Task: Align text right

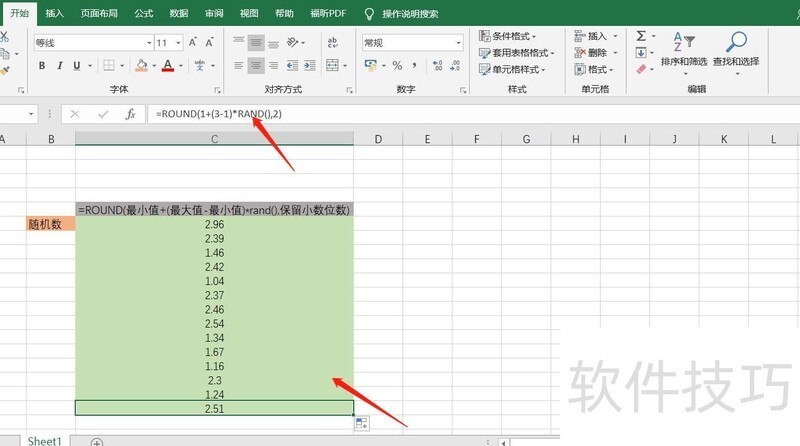Action: point(273,65)
